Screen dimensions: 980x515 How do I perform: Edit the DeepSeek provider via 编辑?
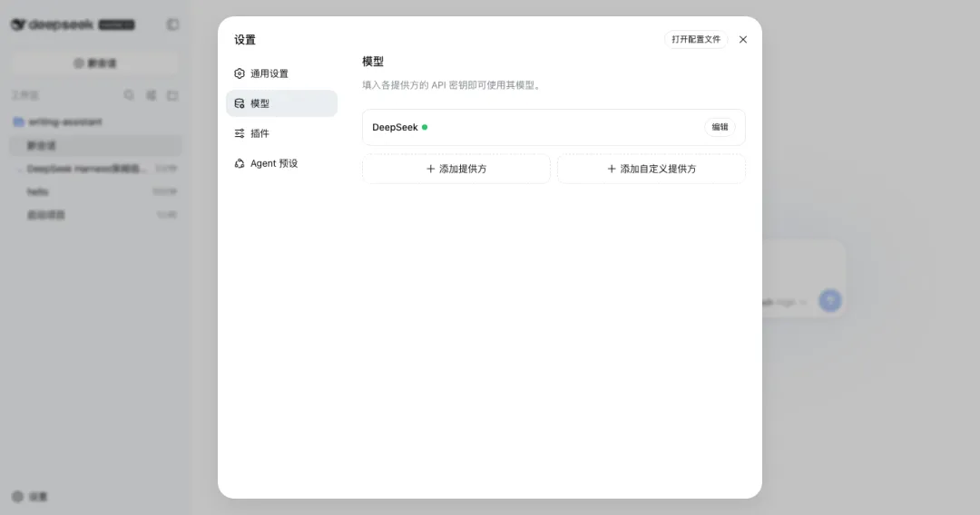point(720,127)
